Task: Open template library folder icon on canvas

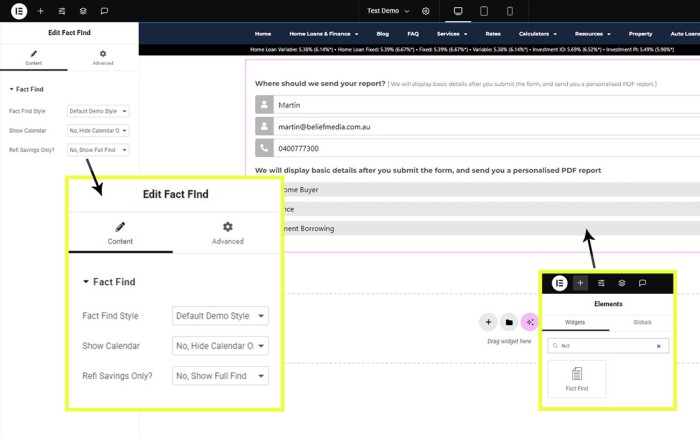Action: point(508,322)
